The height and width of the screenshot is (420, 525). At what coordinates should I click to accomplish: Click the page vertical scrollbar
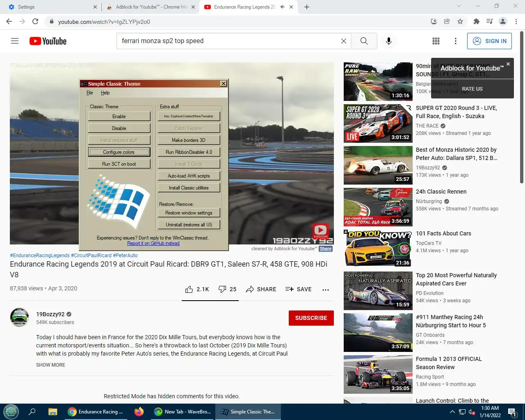522,107
